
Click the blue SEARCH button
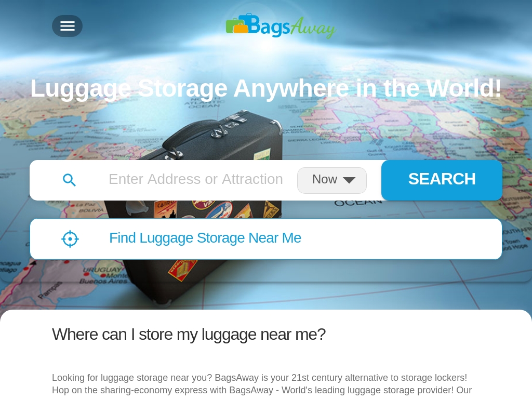point(442,180)
